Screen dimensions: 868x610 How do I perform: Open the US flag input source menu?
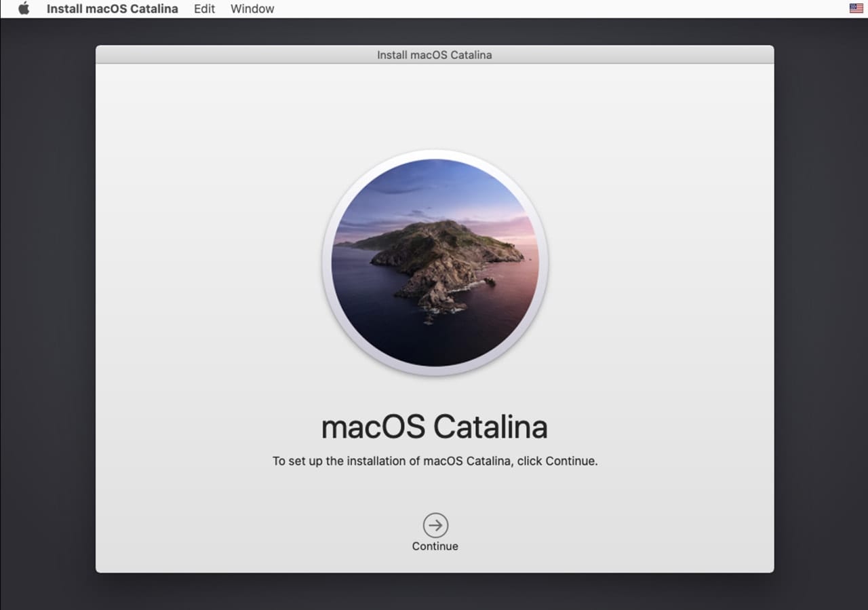pyautogui.click(x=856, y=9)
